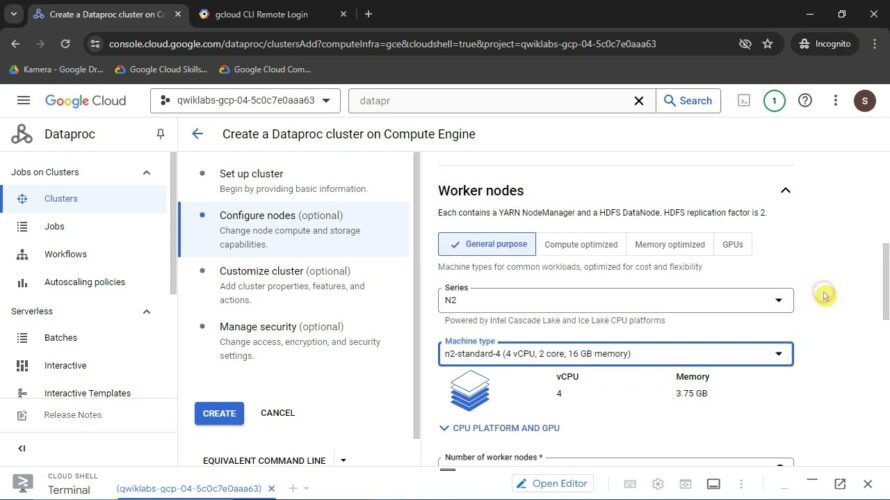Collapse the Serverless group
Viewport: 890px width, 500px height.
click(x=146, y=312)
